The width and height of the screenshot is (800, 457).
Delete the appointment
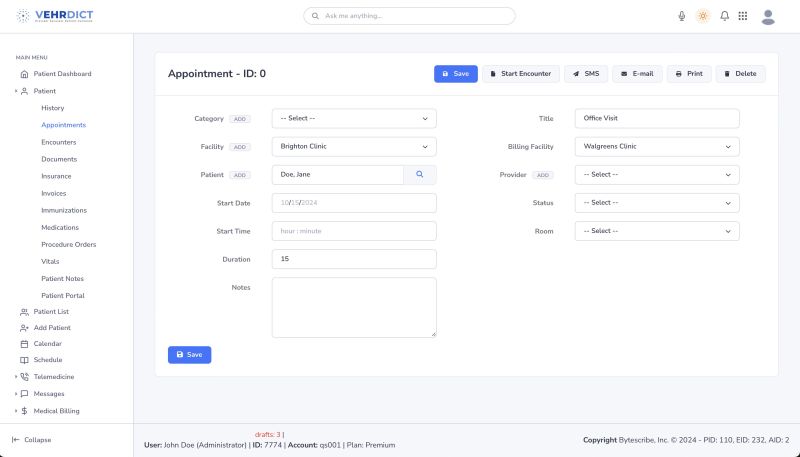[740, 74]
